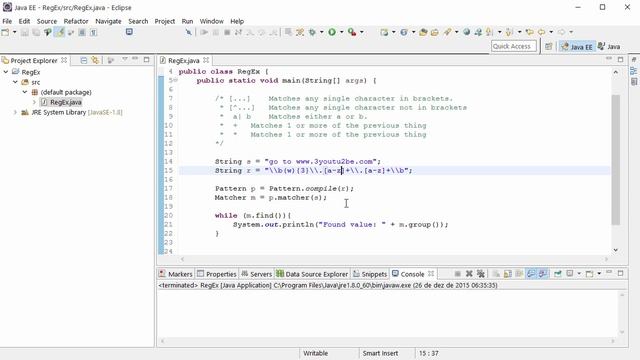Open the Navigate menu
The height and width of the screenshot is (360, 640).
tap(108, 21)
